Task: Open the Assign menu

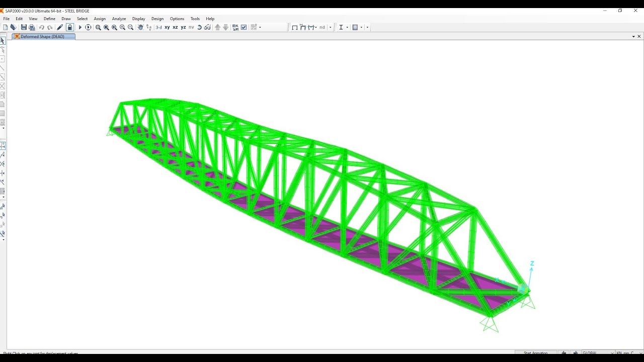Action: [x=100, y=19]
